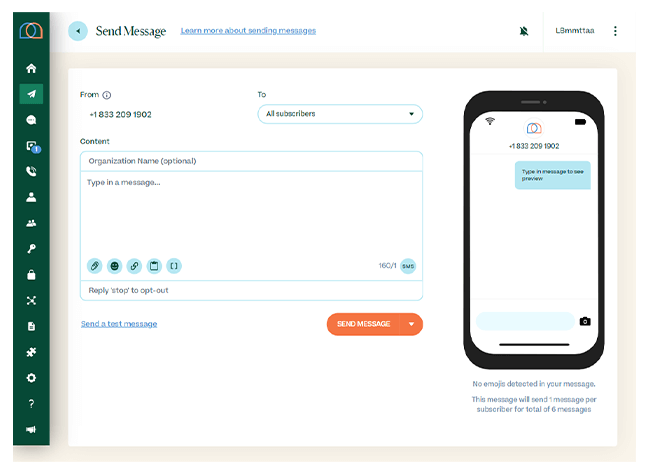Open the phone calls sidebar icon
The image size is (649, 475).
pyautogui.click(x=31, y=171)
